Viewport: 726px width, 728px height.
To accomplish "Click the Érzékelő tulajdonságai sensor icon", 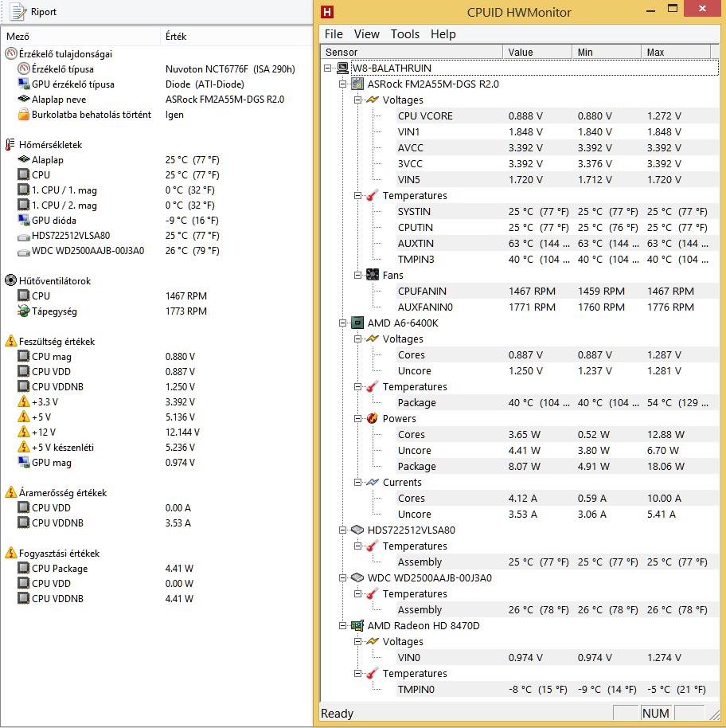I will pyautogui.click(x=10, y=54).
